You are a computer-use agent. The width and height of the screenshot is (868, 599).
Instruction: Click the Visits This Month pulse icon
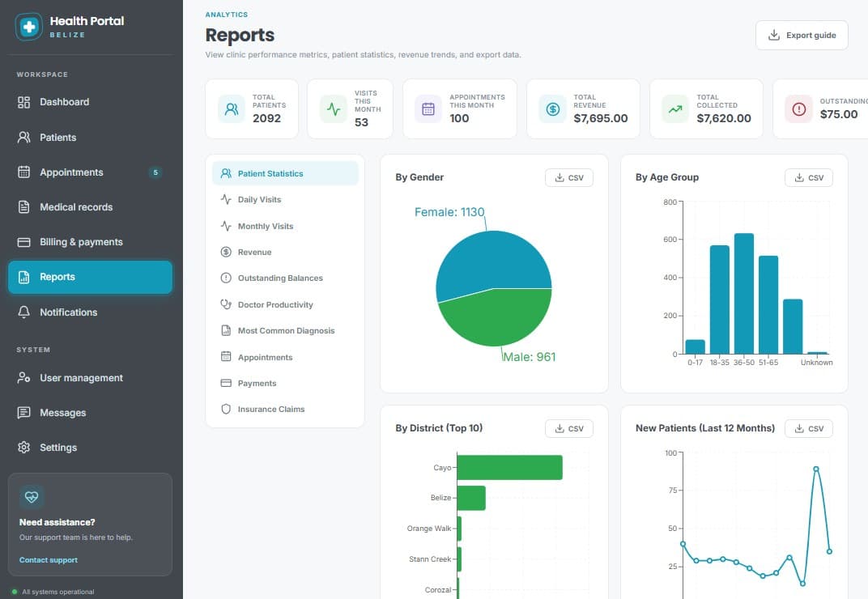coord(334,109)
